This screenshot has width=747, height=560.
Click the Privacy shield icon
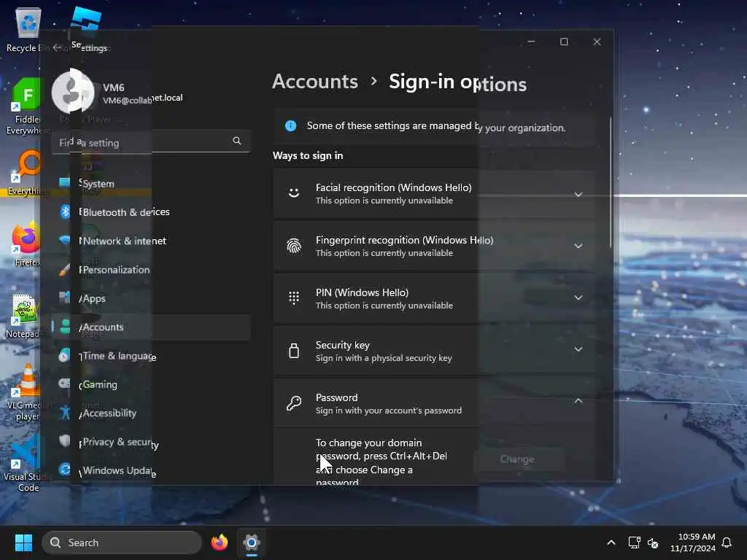pos(65,441)
